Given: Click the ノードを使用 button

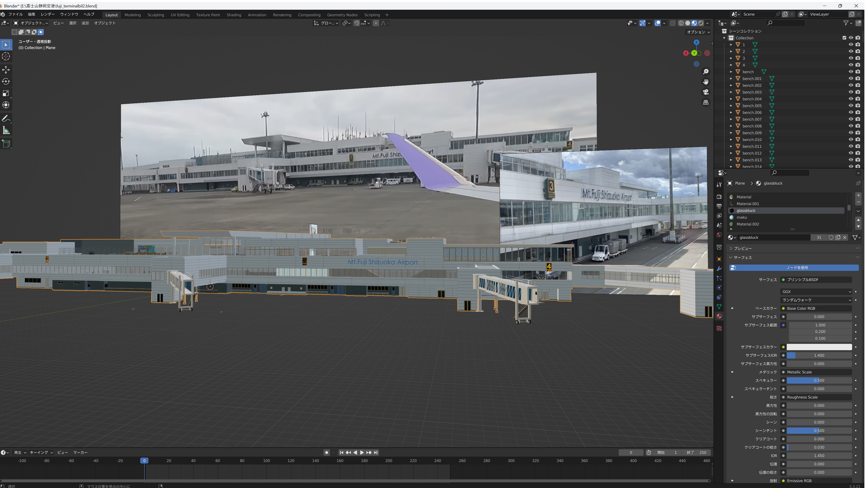Looking at the screenshot, I should 794,268.
